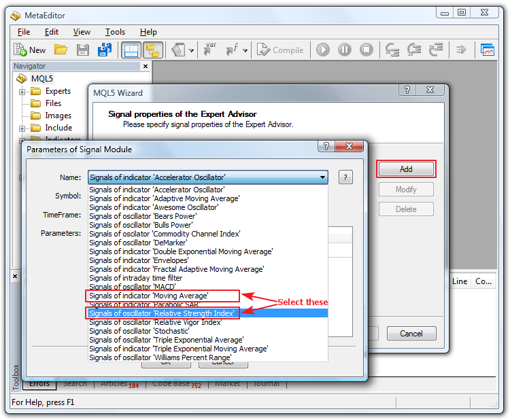Click the help button in MQL5 Wizard title
Image resolution: width=510 pixels, height=420 pixels.
tap(407, 90)
